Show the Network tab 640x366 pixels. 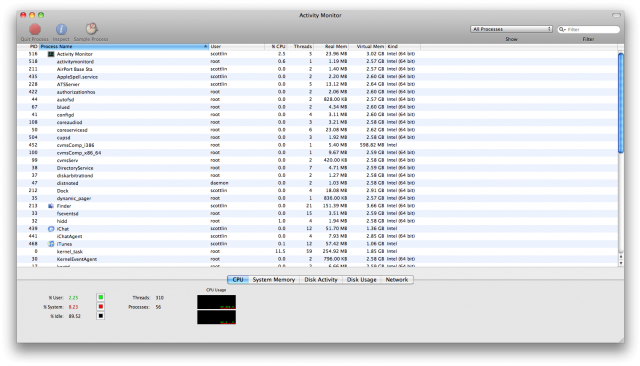[x=397, y=279]
